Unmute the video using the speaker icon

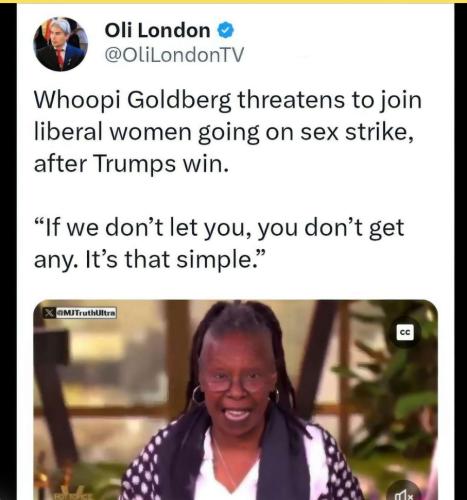[x=404, y=494]
